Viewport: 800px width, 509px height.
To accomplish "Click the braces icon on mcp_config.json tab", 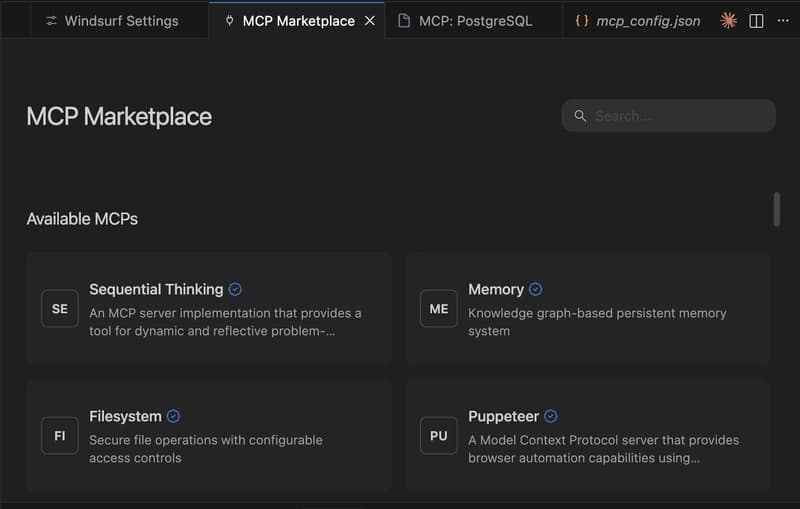I will point(582,20).
